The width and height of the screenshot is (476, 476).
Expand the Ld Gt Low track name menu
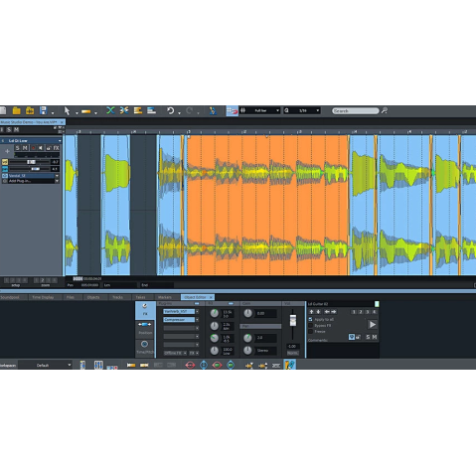pyautogui.click(x=60, y=141)
